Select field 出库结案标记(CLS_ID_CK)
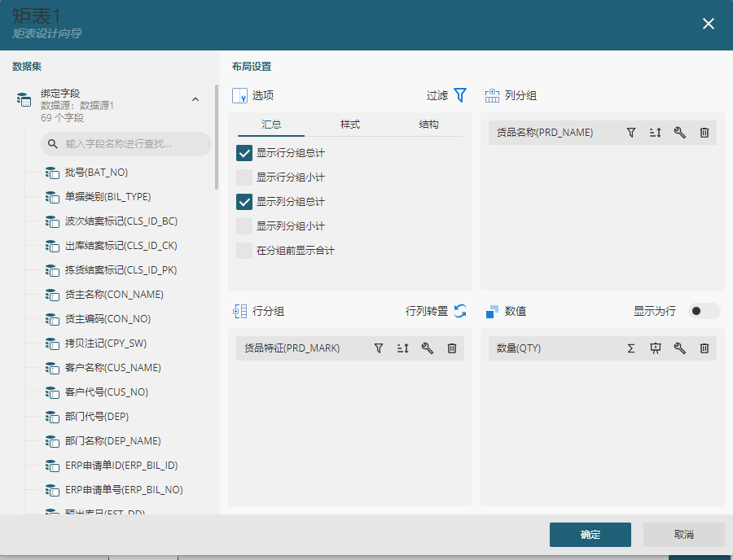This screenshot has width=733, height=560. tap(121, 246)
